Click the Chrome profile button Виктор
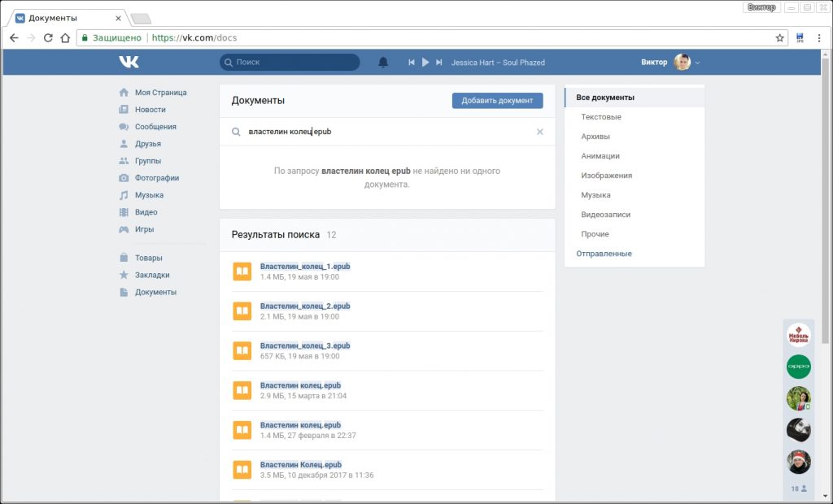 click(761, 7)
